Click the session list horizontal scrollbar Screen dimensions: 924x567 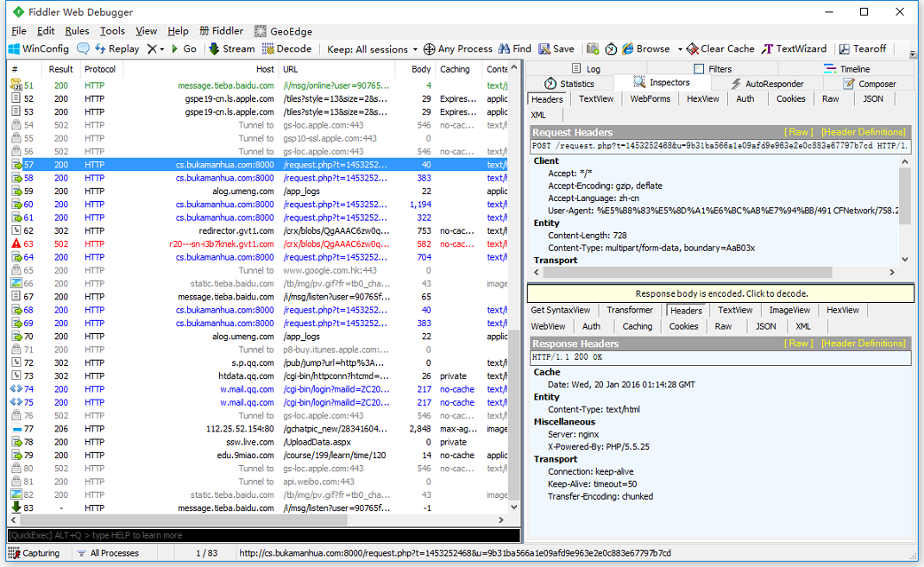point(183,520)
